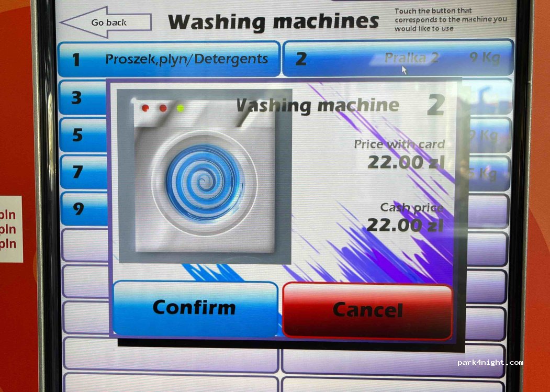550x392 pixels.
Task: Click the second red indicator light
Action: [x=163, y=108]
